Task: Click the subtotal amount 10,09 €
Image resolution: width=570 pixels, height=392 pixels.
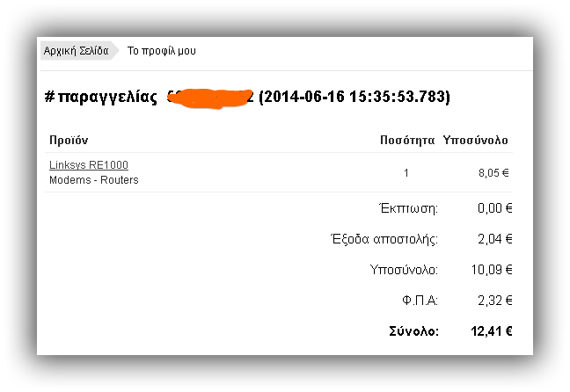Action: click(x=492, y=270)
